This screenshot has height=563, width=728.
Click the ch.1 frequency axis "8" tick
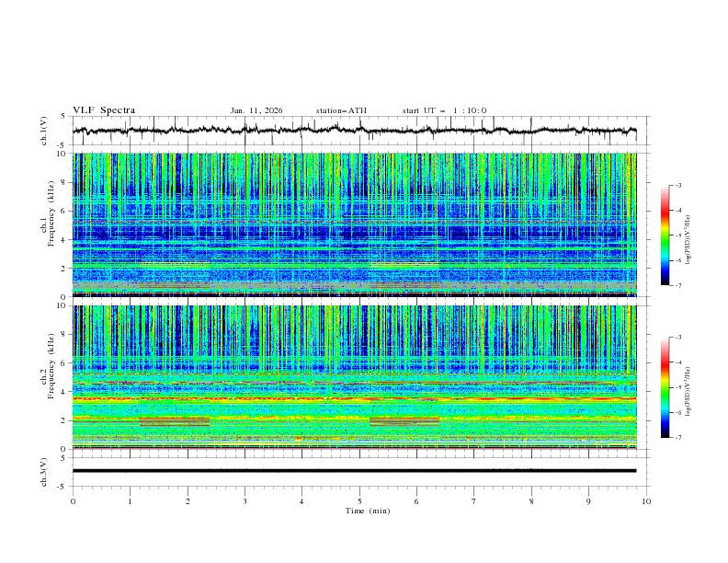pos(65,182)
